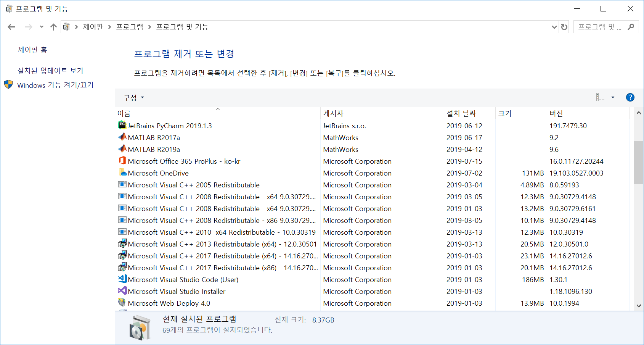This screenshot has height=345, width=644.
Task: Sort by the 설치 날짜 column header
Action: [470, 113]
